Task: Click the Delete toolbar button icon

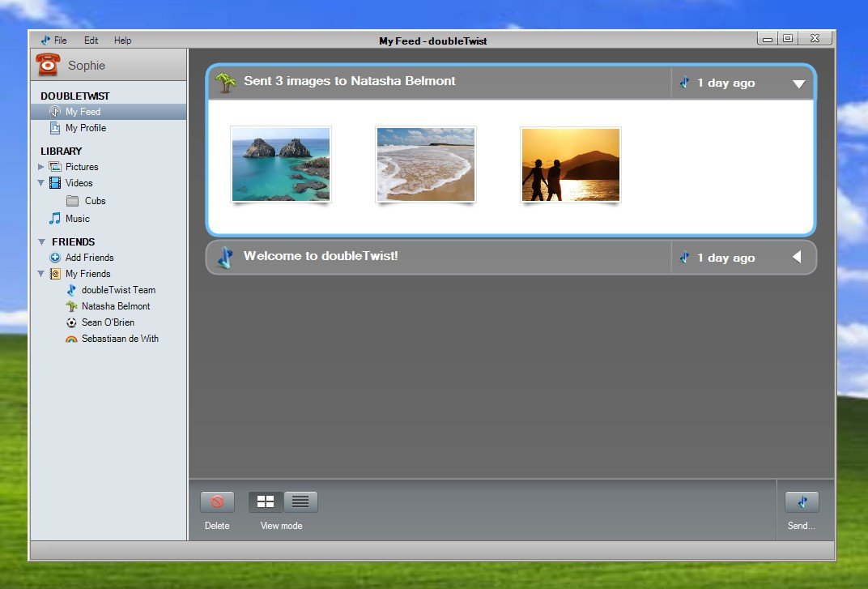Action: tap(217, 502)
